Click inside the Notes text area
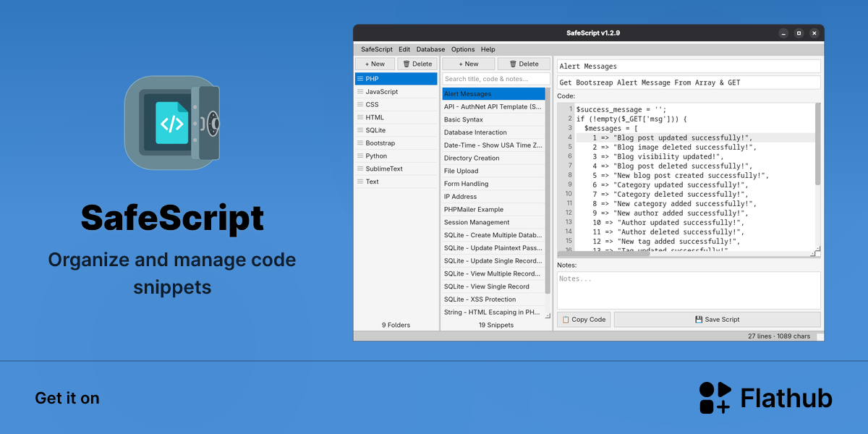This screenshot has width=868, height=434. point(689,290)
